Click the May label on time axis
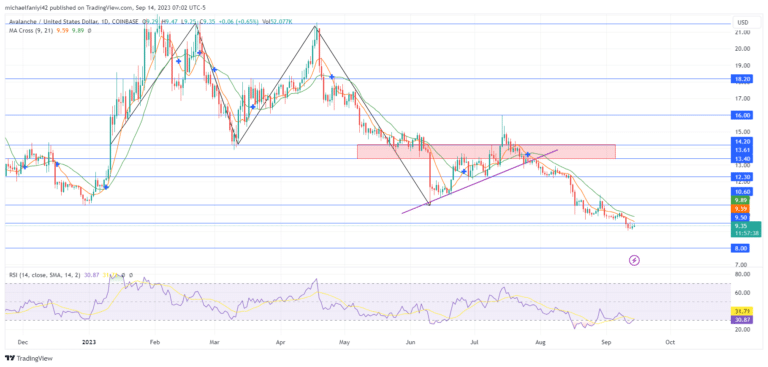Screen dimensions: 768x367 [x=344, y=343]
